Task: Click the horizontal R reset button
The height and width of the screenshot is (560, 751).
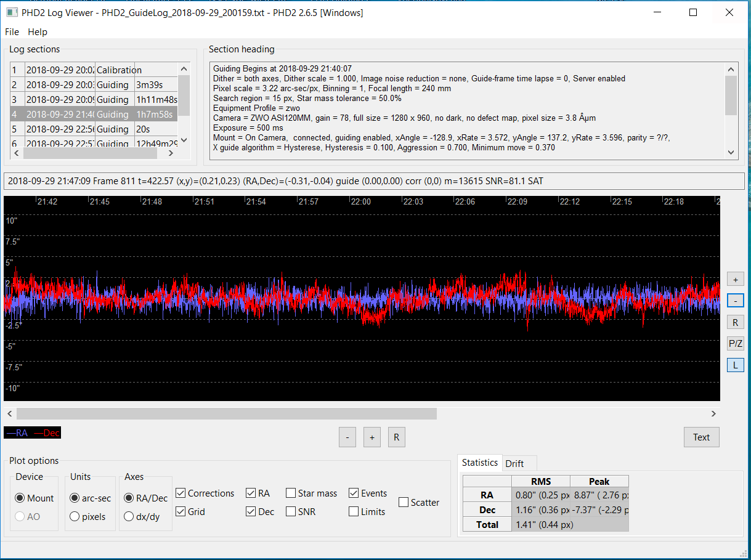Action: pyautogui.click(x=397, y=437)
